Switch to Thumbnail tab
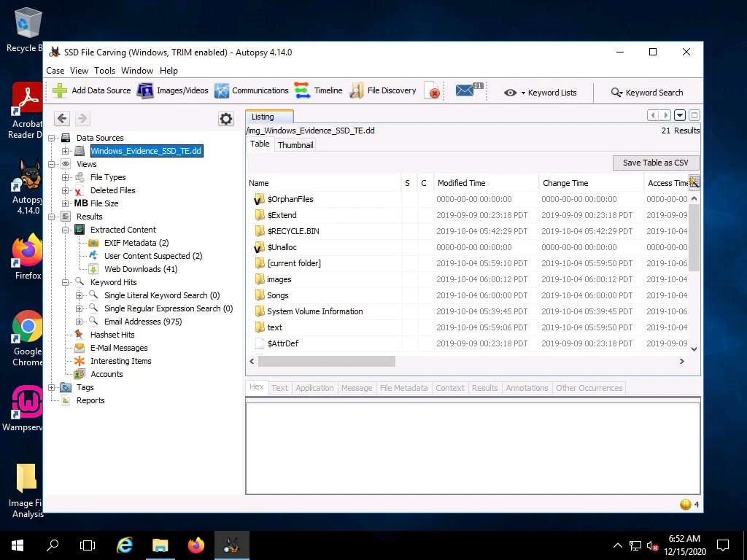 (295, 145)
